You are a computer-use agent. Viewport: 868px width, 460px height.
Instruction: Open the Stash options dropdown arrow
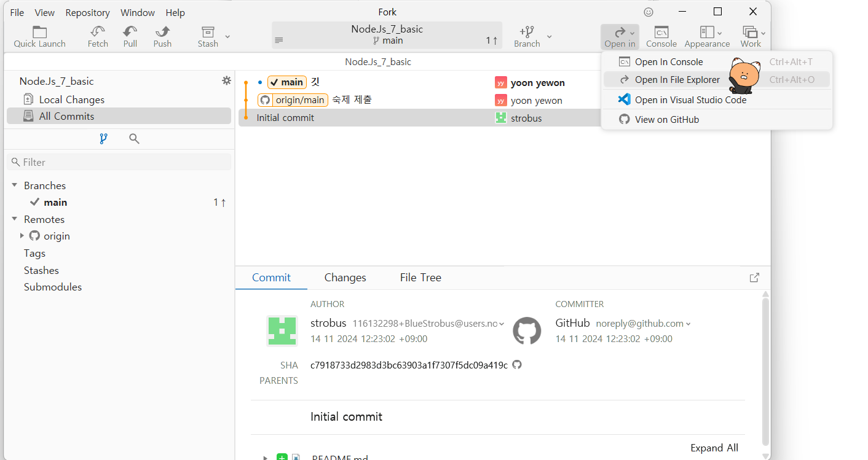pos(227,36)
